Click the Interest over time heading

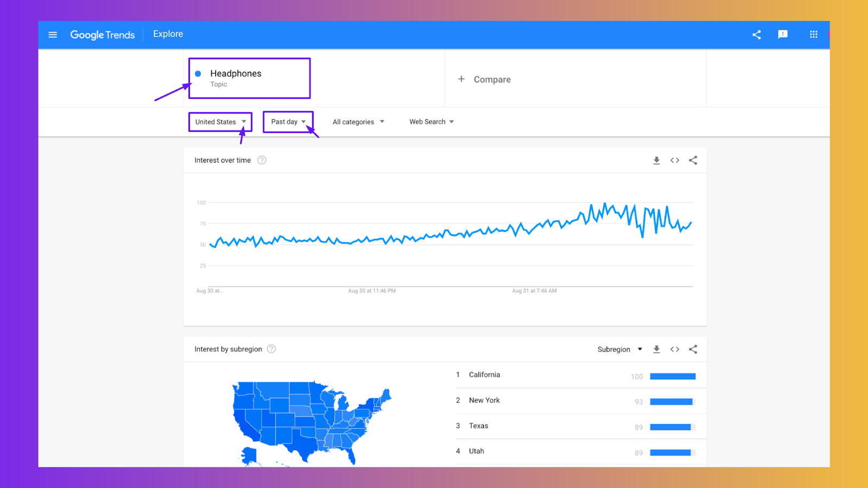(x=222, y=160)
